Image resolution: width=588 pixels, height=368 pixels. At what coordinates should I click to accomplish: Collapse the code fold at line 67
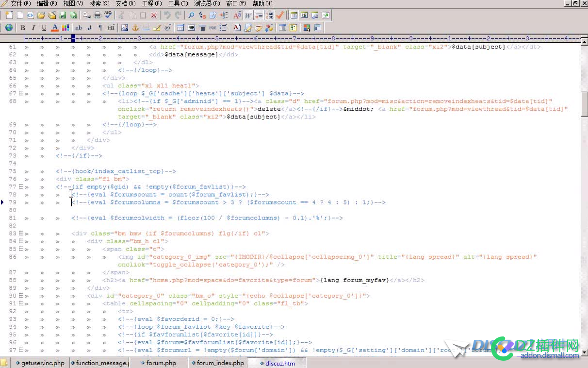(x=21, y=94)
